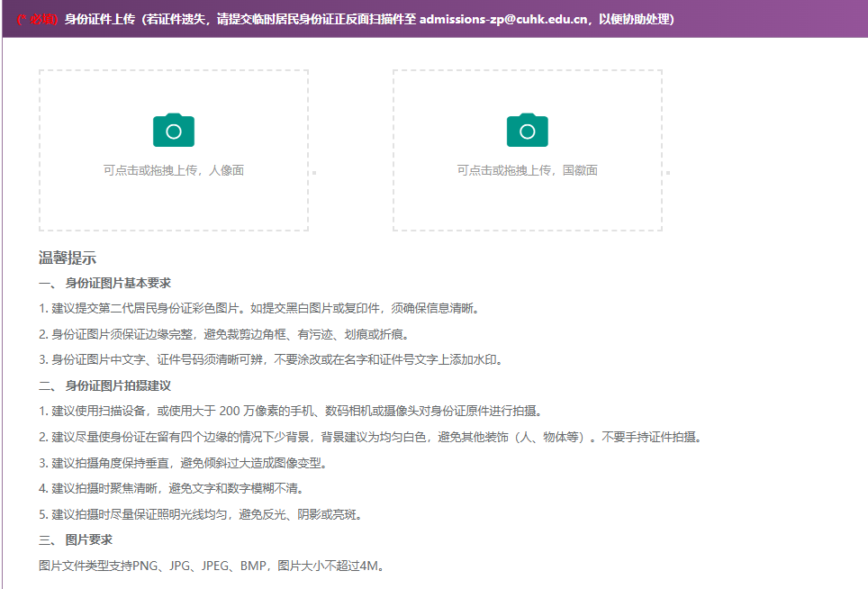868x589 pixels.
Task: Click the dashed 国徽面 upload area
Action: coord(528,149)
